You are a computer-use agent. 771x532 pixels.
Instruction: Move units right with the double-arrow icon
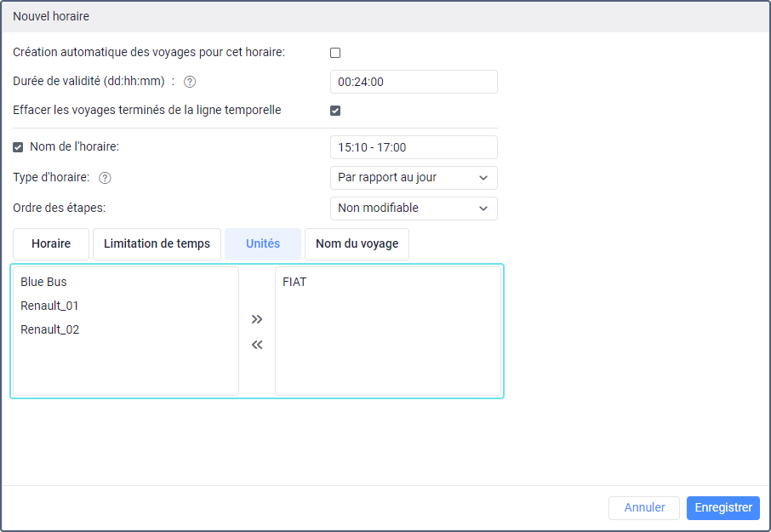[x=257, y=319]
